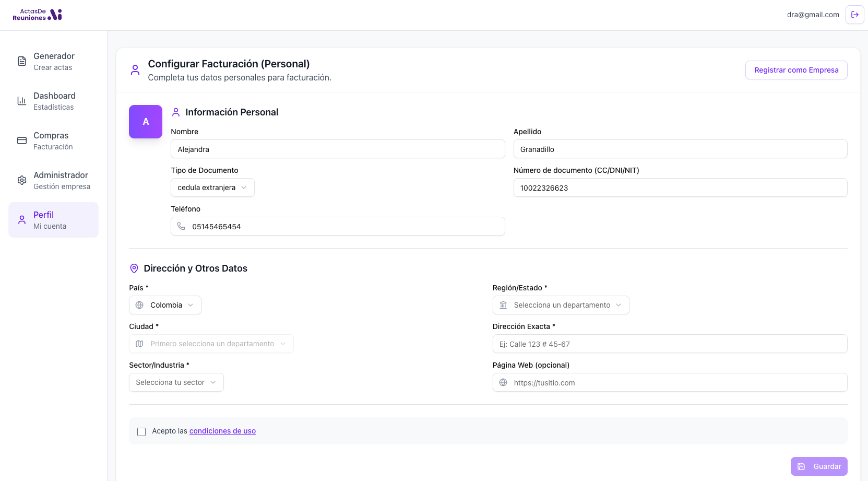Screen dimensions: 868x481
Task: Click the Administrador gear icon
Action: click(x=22, y=180)
